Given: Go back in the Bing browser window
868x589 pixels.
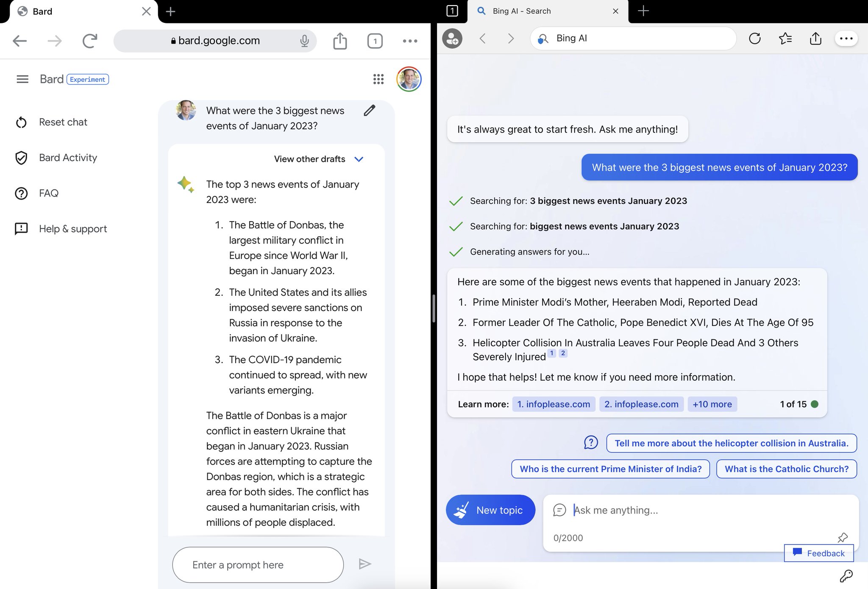Looking at the screenshot, I should point(482,39).
